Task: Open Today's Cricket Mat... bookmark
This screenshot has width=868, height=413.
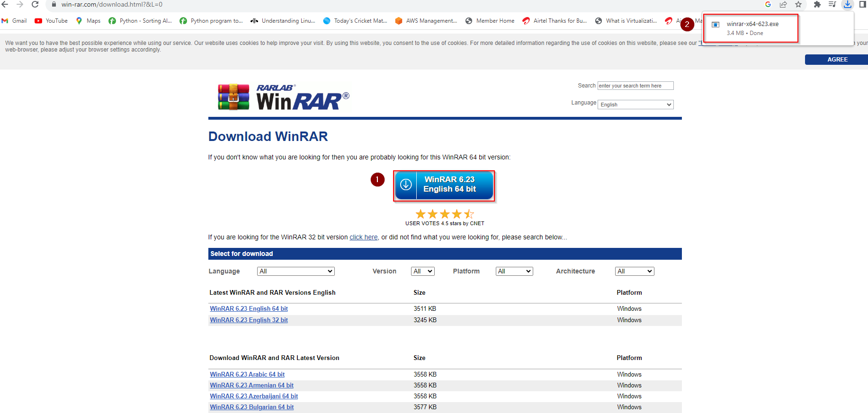Action: (355, 21)
